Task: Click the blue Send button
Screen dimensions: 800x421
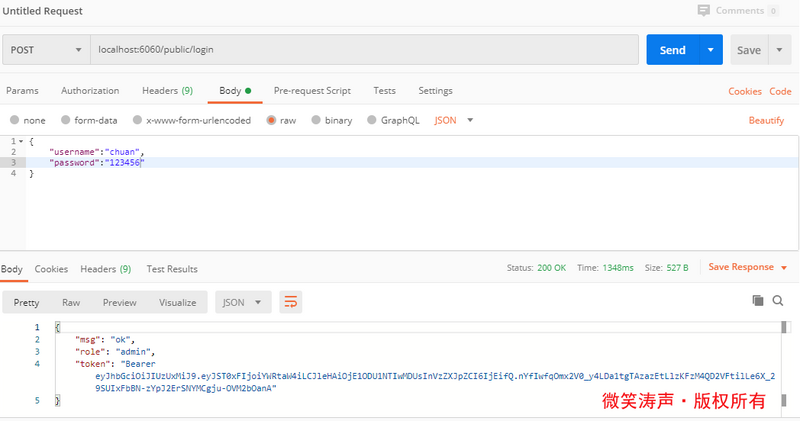Action: click(672, 50)
